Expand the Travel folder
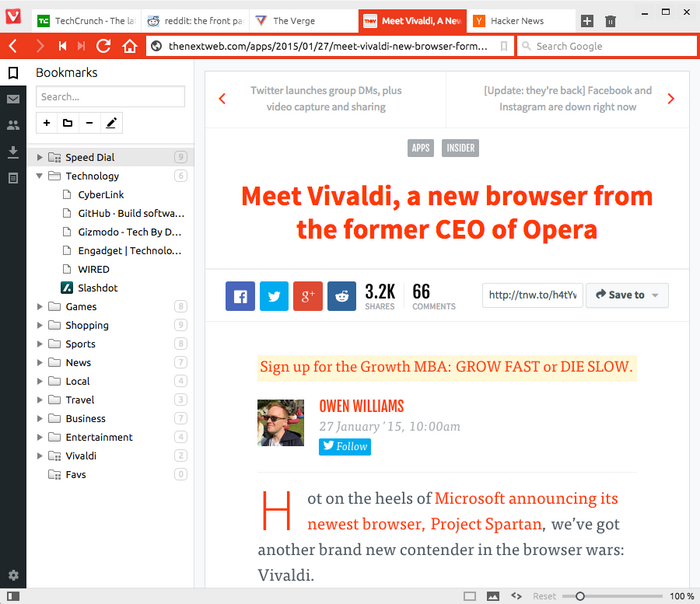 pyautogui.click(x=39, y=400)
